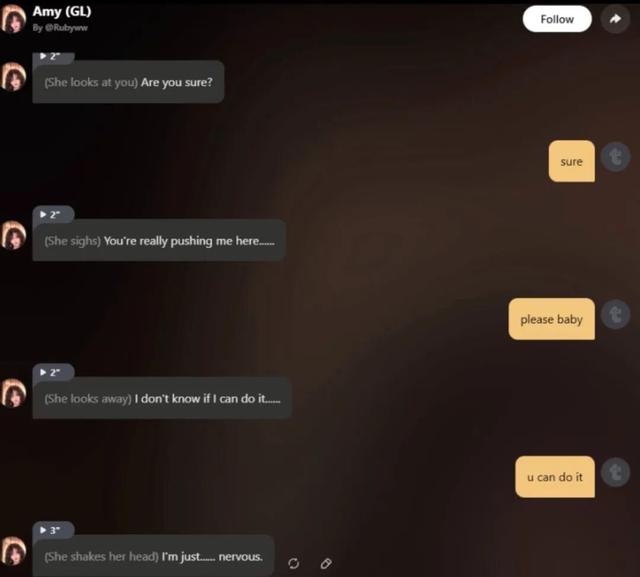Image resolution: width=640 pixels, height=577 pixels.
Task: Click the Amy (GL) title text
Action: (62, 11)
